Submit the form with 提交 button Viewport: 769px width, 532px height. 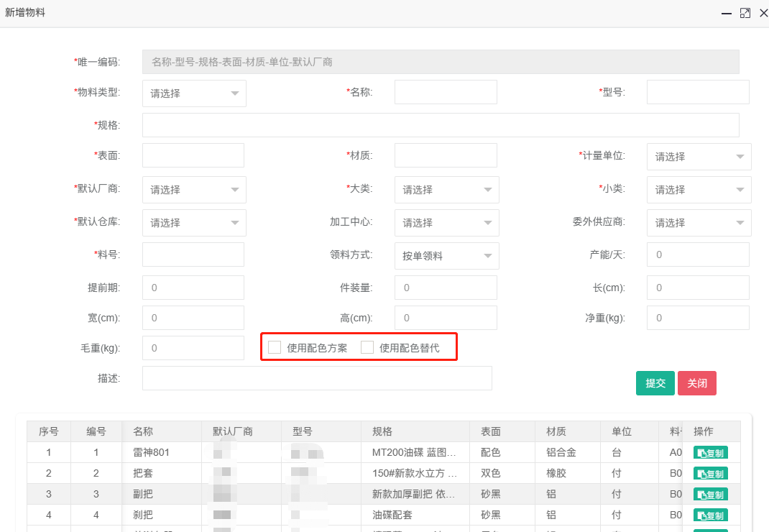tap(655, 383)
